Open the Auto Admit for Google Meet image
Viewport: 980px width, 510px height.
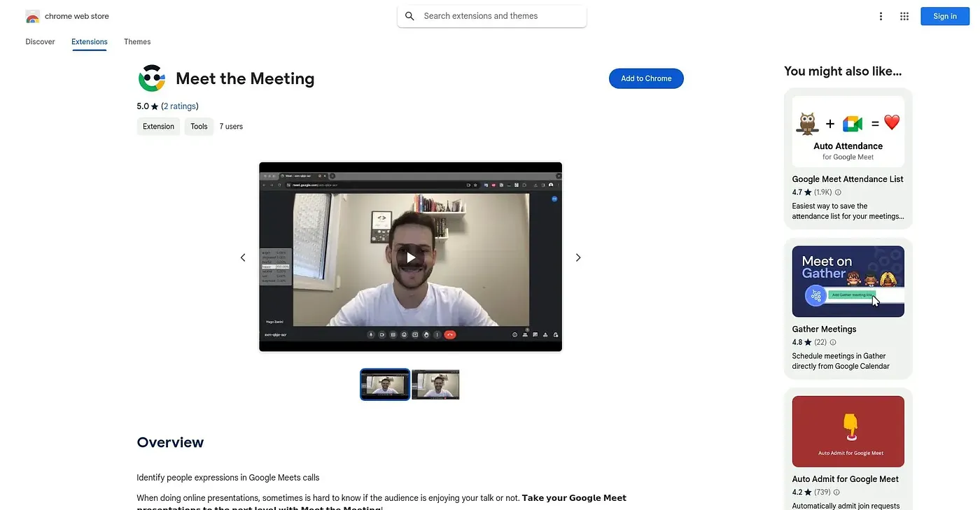coord(848,432)
